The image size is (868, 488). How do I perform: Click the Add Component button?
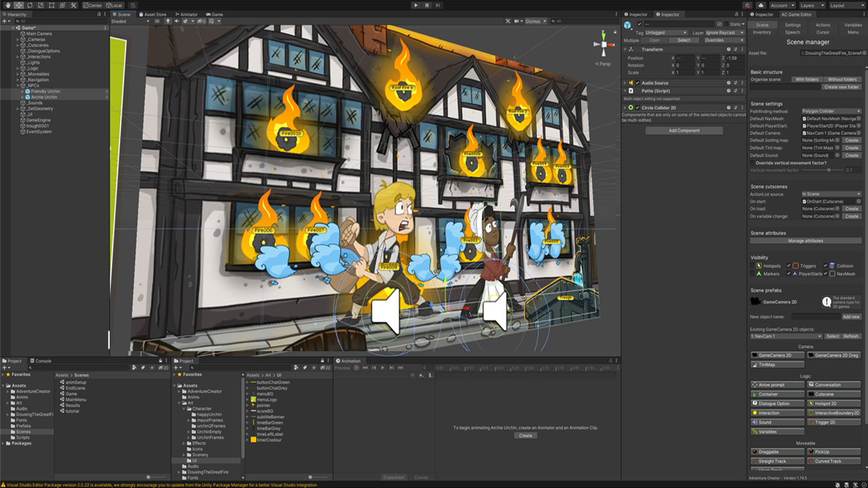(684, 130)
